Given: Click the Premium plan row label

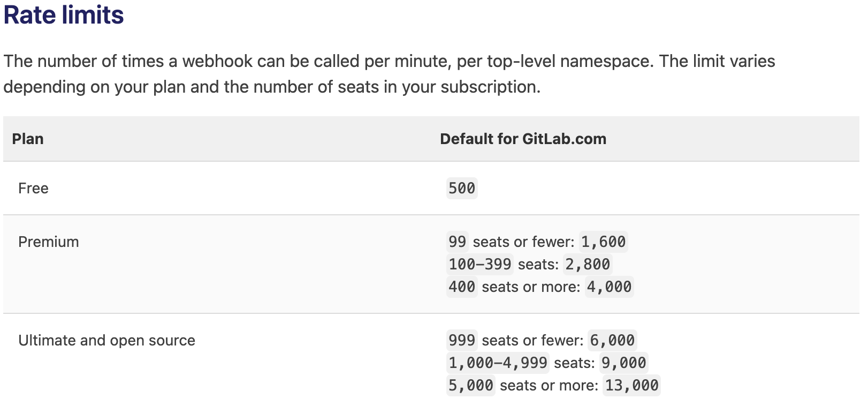Looking at the screenshot, I should coord(49,242).
